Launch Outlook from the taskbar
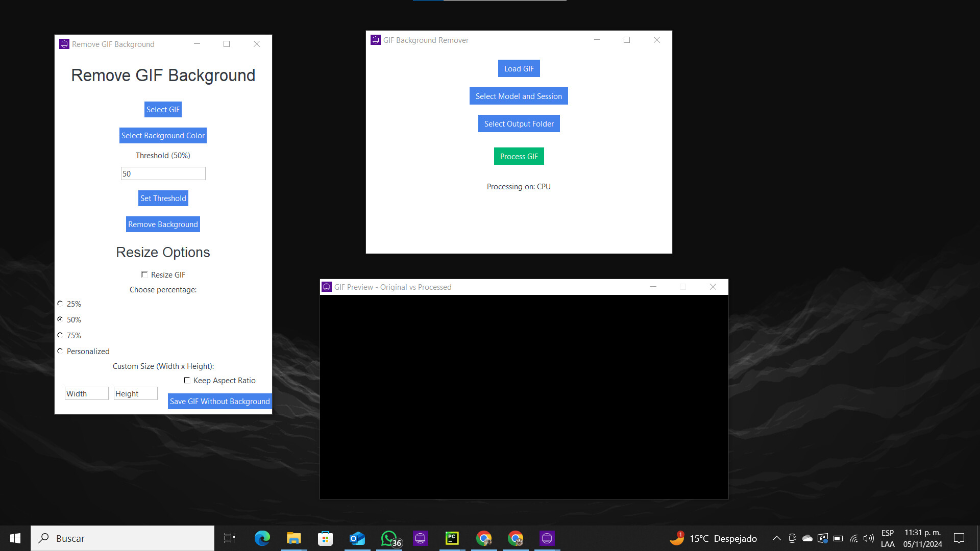The width and height of the screenshot is (980, 551). tap(357, 538)
